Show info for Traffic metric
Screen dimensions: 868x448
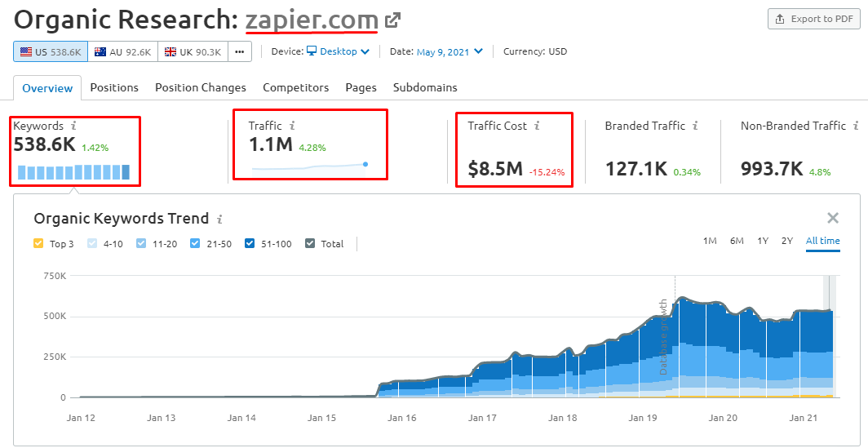[x=292, y=126]
